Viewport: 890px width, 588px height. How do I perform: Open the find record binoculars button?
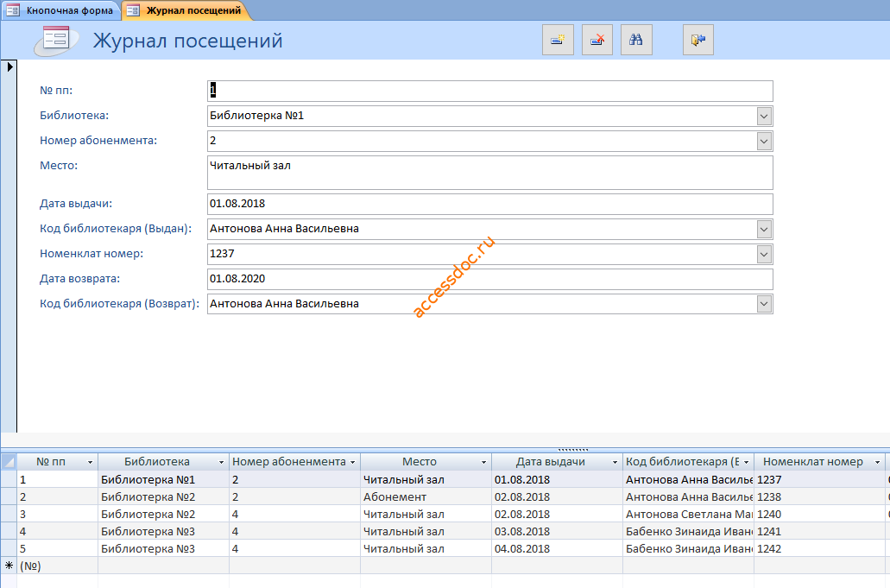pyautogui.click(x=636, y=40)
